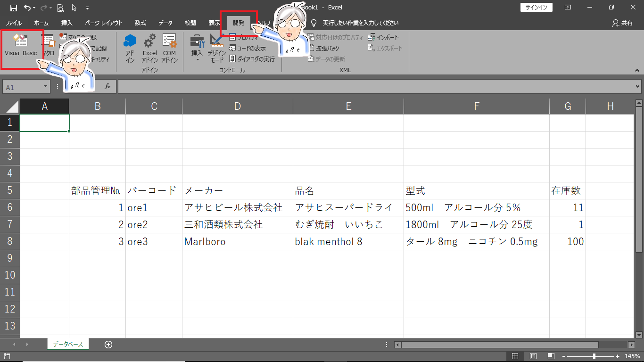Open print preview from quick access toolbar
The width and height of the screenshot is (644, 362).
(x=60, y=8)
